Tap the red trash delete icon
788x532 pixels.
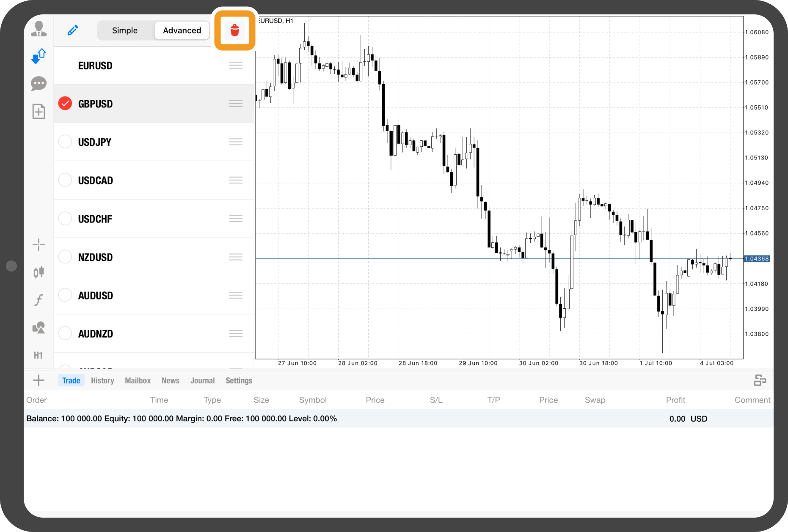(x=235, y=30)
